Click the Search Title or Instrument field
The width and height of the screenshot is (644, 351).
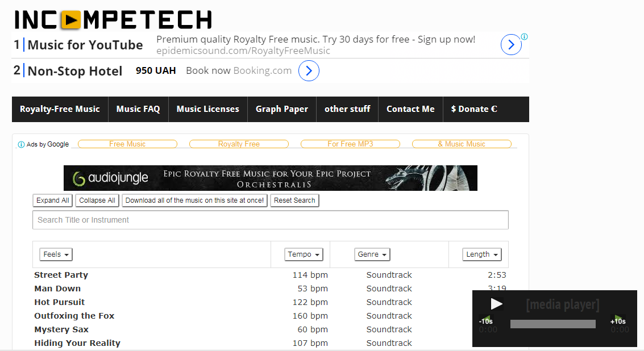coord(270,220)
